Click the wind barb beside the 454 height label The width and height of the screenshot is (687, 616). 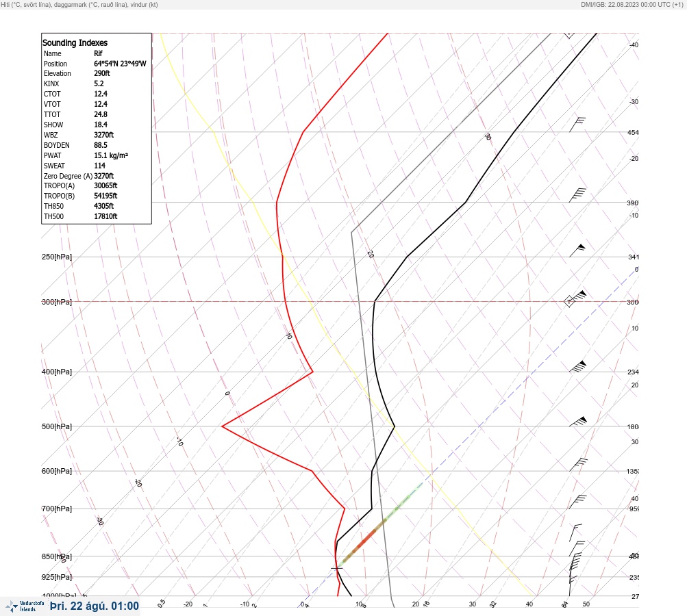point(577,125)
